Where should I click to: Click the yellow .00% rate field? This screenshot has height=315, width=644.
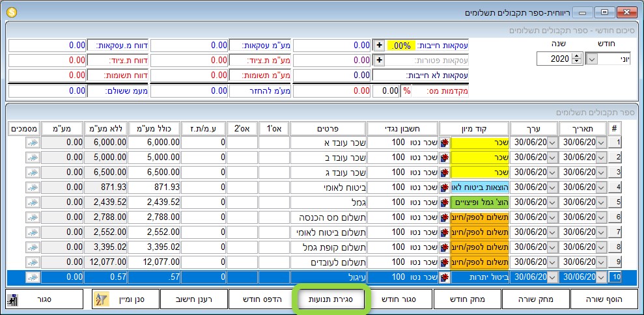coord(400,46)
